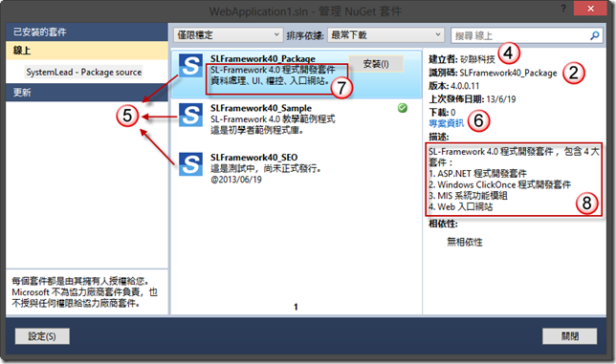
Task: Click the help question mark icon
Action: pos(563,9)
